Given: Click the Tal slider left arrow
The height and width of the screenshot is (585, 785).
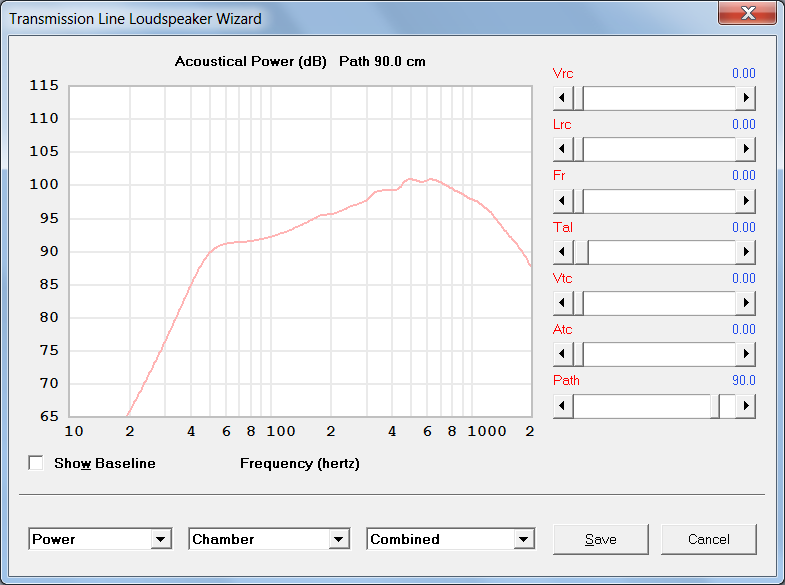Looking at the screenshot, I should pos(563,252).
